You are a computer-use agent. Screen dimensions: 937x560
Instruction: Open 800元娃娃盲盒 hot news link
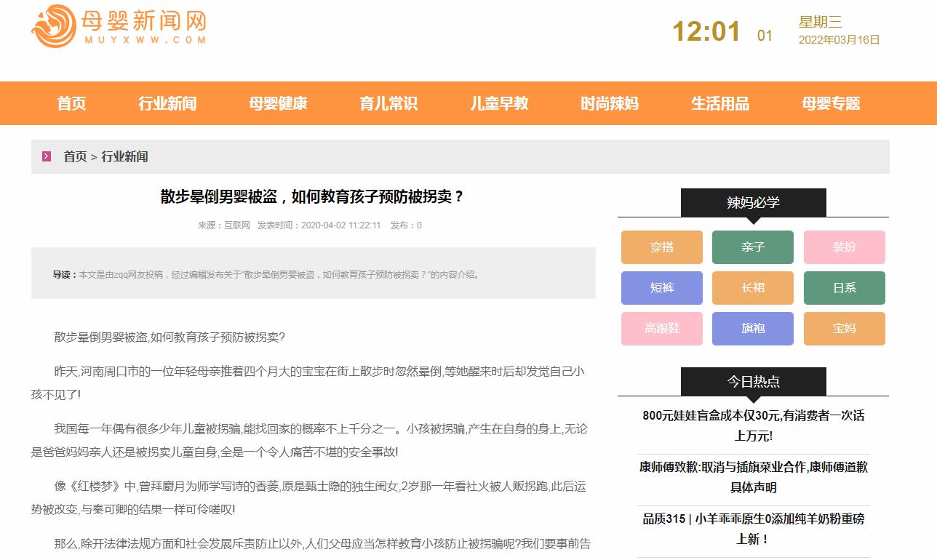(x=754, y=425)
